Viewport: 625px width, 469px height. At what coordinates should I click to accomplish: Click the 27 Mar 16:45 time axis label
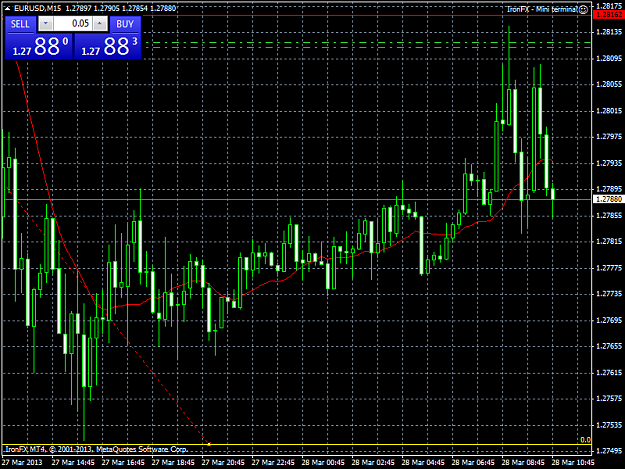123,463
